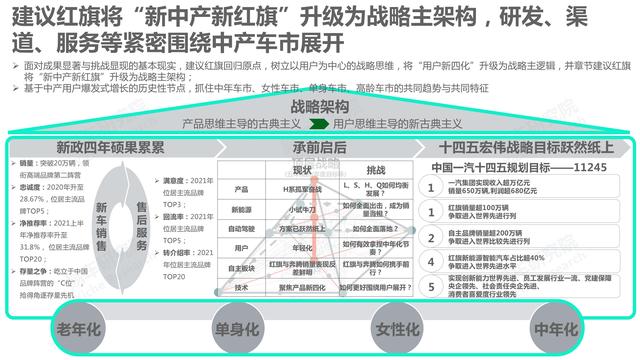Click the green arrow between the two strategy phrases
This screenshot has height=360, width=640.
coord(319,124)
